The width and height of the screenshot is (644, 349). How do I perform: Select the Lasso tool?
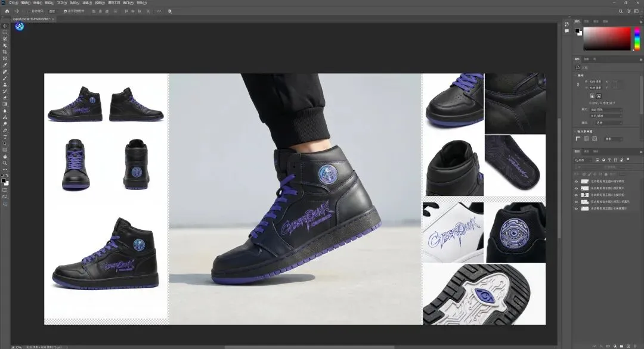click(5, 39)
